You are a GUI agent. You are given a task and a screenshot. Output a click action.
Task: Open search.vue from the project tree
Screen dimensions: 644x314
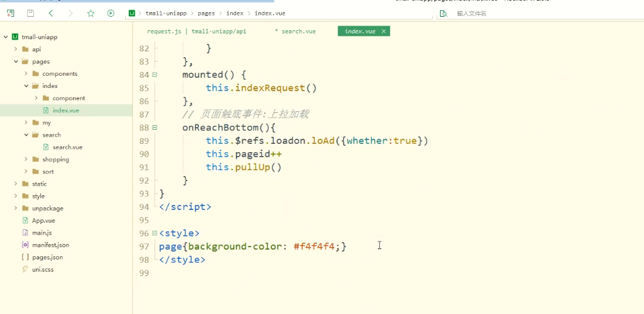(x=67, y=147)
